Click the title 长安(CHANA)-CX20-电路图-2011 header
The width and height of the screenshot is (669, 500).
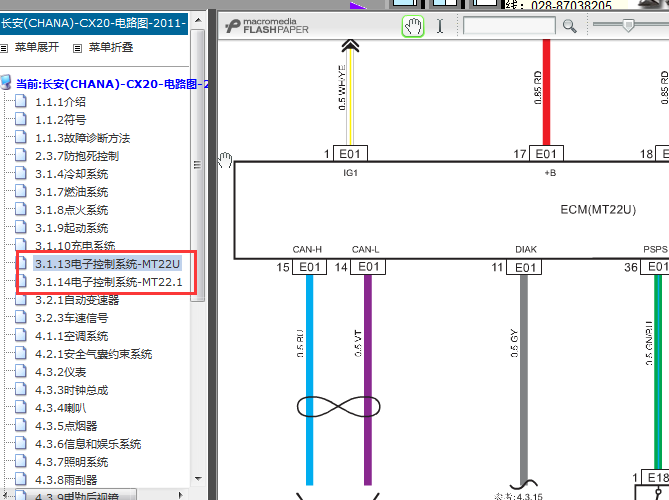coord(93,23)
